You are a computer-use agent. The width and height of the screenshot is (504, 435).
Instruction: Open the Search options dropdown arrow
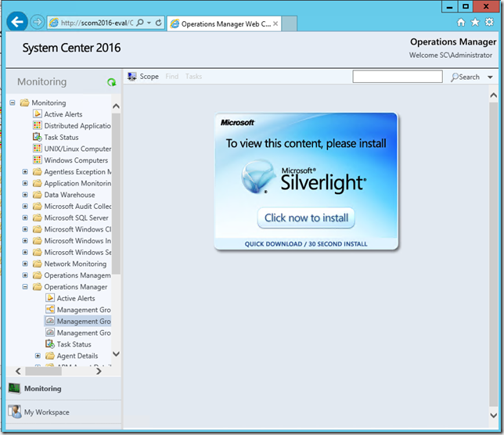coord(490,77)
